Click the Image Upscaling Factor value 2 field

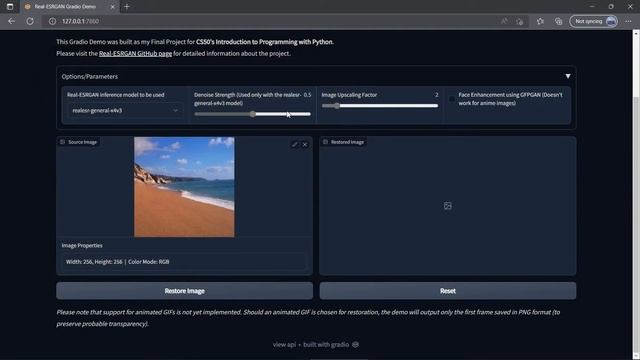tap(436, 95)
